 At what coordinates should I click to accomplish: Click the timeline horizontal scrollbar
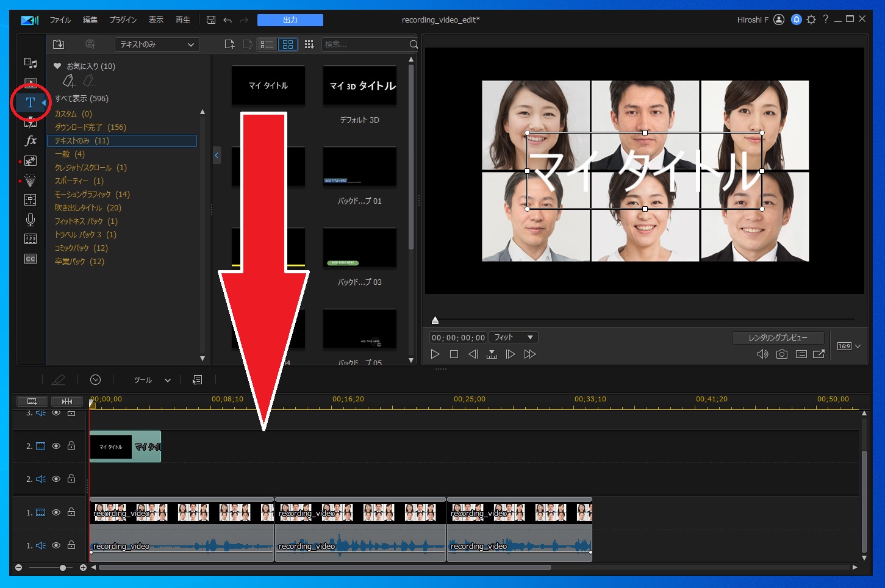click(x=325, y=567)
